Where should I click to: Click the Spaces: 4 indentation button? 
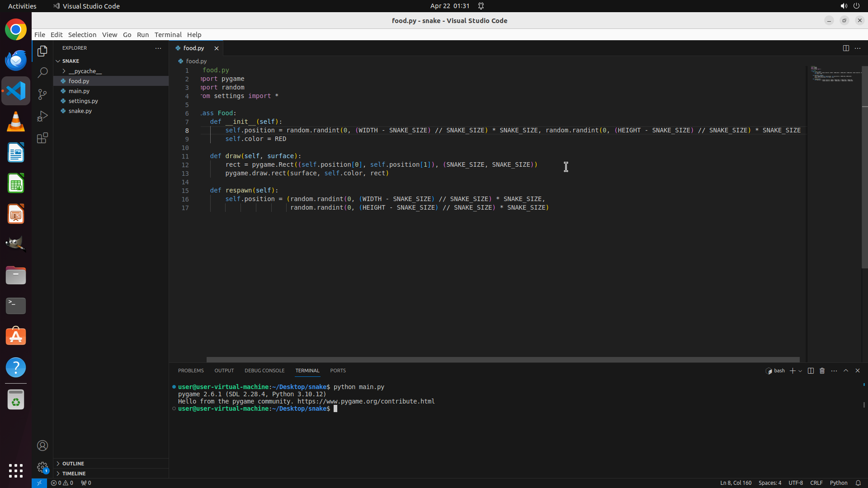click(x=769, y=483)
